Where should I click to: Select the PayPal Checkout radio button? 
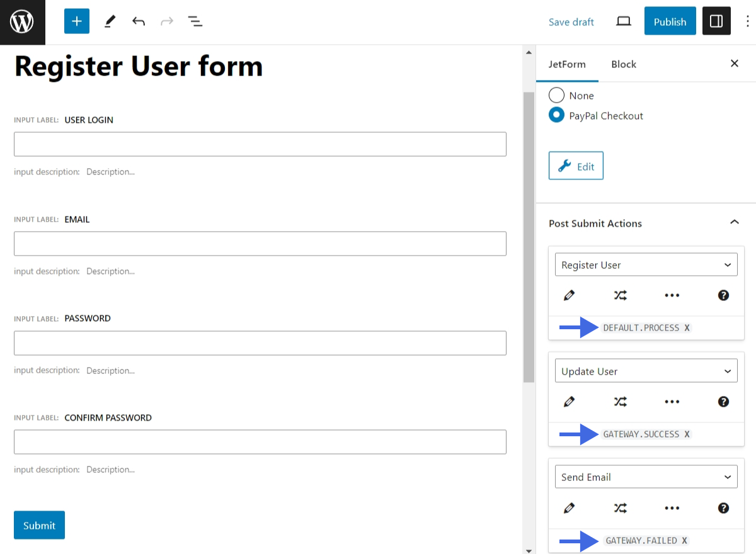tap(556, 115)
